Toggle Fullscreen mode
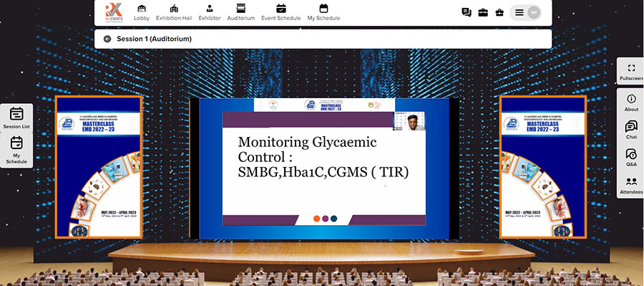 click(x=631, y=71)
